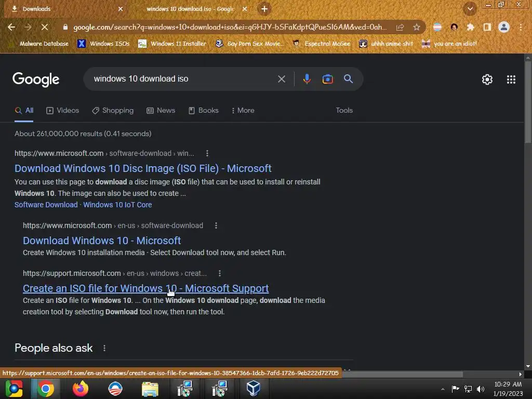Open volume control in system tray

pos(480,389)
